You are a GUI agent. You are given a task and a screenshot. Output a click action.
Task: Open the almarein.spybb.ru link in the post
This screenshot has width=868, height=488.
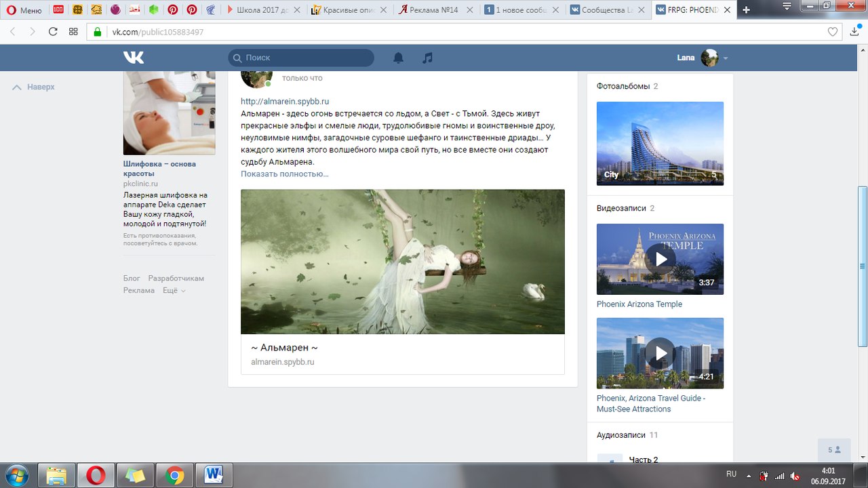(x=285, y=101)
